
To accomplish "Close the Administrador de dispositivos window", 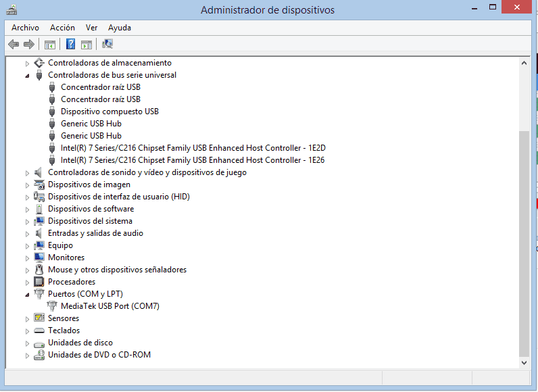I will (x=517, y=7).
